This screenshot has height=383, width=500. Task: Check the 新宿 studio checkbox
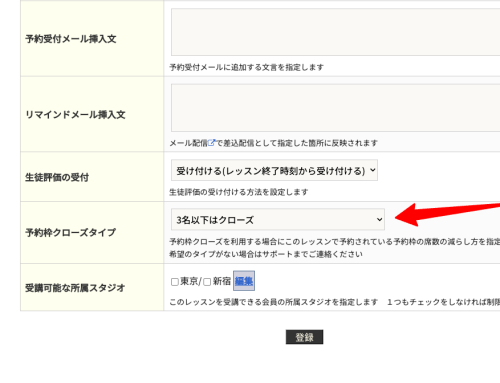pos(207,282)
